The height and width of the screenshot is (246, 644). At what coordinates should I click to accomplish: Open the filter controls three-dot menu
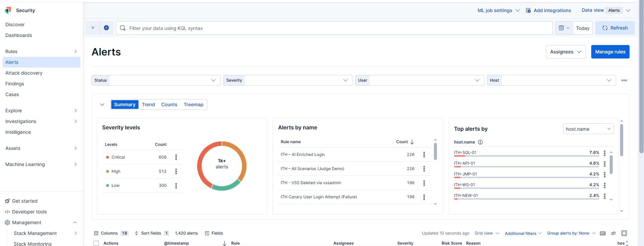[x=624, y=80]
